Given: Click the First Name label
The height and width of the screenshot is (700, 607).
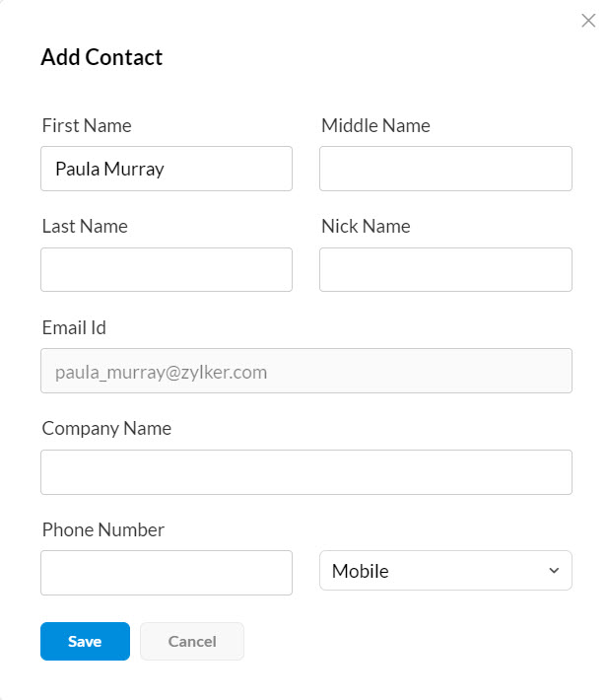Looking at the screenshot, I should [87, 125].
